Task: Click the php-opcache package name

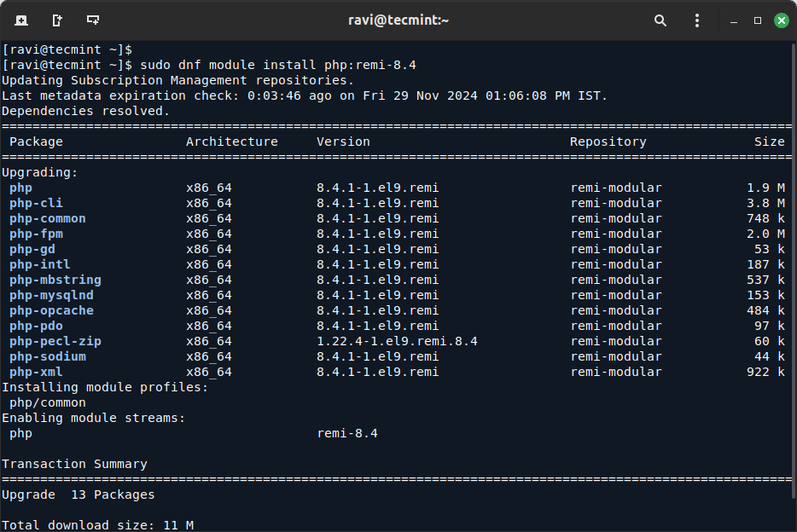Action: pyautogui.click(x=51, y=310)
